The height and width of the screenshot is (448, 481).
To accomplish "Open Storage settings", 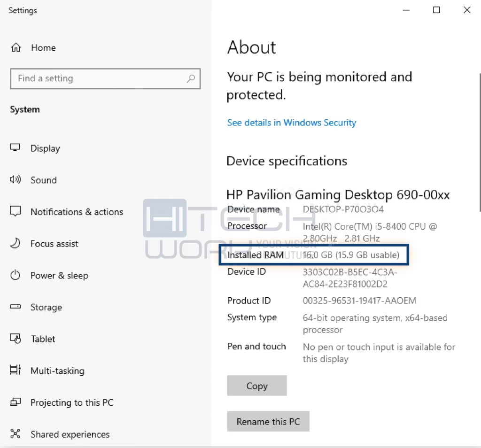I will tap(46, 307).
